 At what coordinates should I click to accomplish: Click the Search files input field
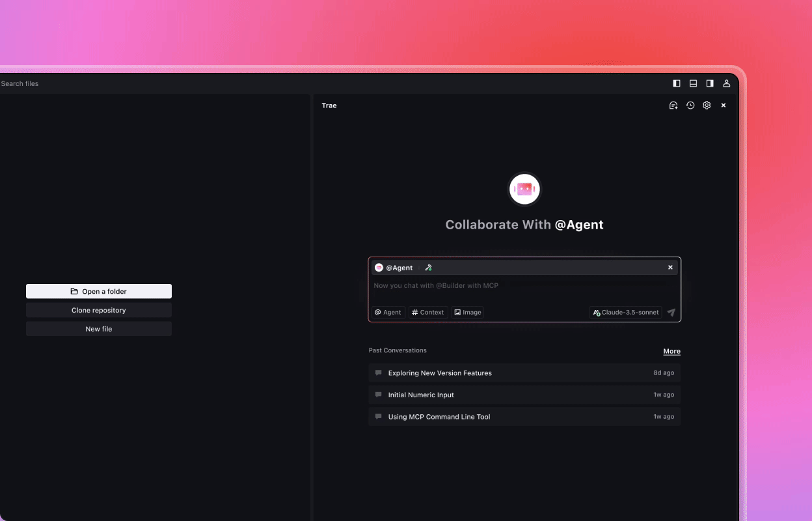point(20,83)
